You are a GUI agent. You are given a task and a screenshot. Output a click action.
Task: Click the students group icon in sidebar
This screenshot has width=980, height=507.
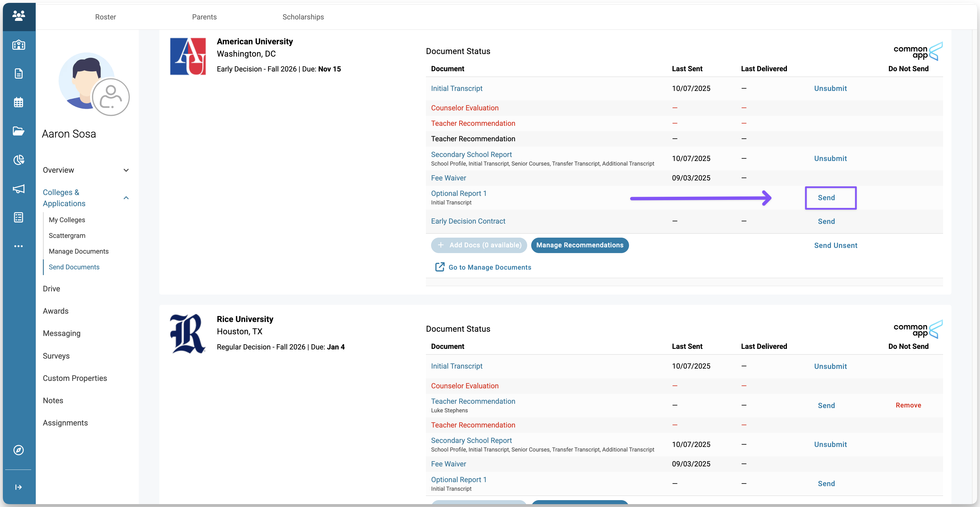coord(19,16)
